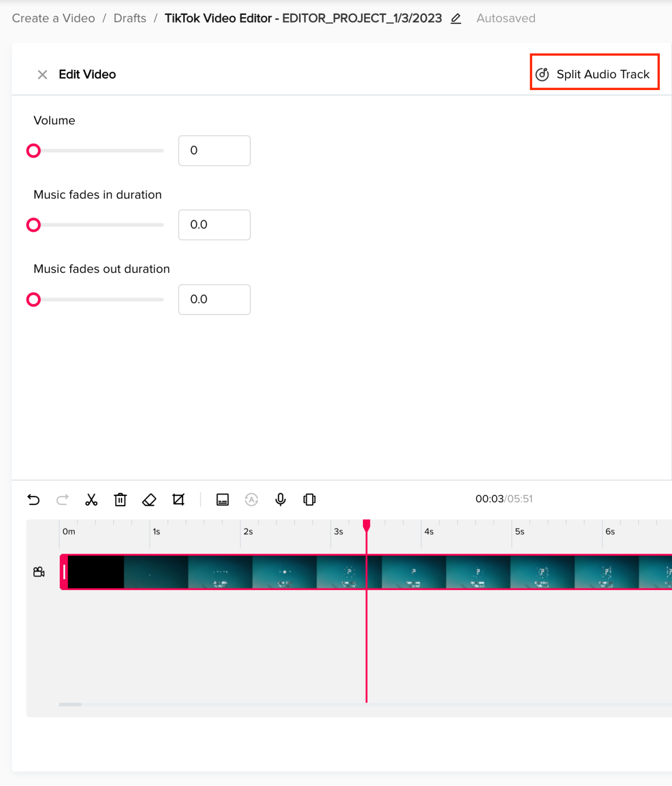The height and width of the screenshot is (786, 672).
Task: Focus the Music fades out duration field
Action: (x=214, y=299)
